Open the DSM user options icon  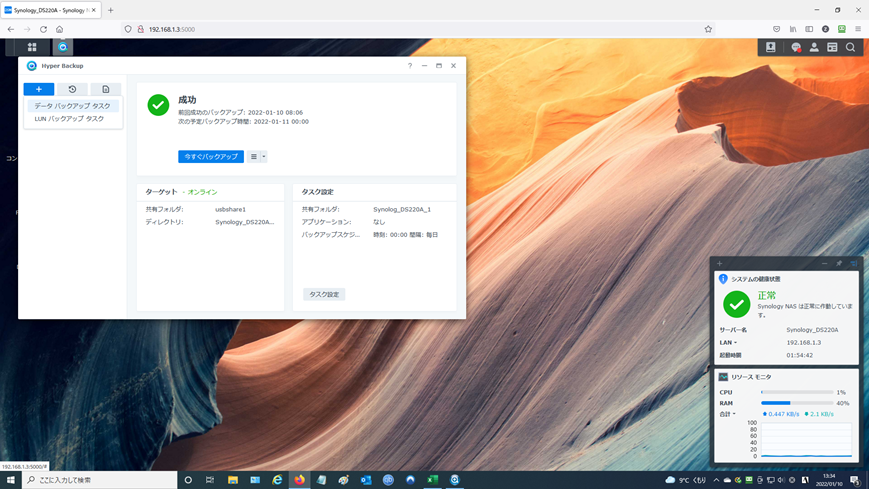tap(814, 47)
